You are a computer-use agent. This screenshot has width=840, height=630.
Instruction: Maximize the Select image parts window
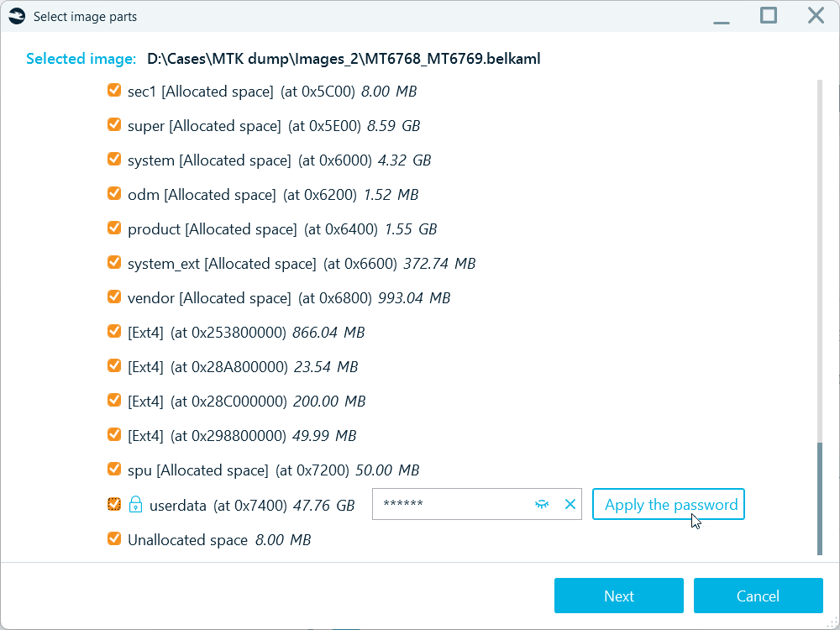point(769,15)
